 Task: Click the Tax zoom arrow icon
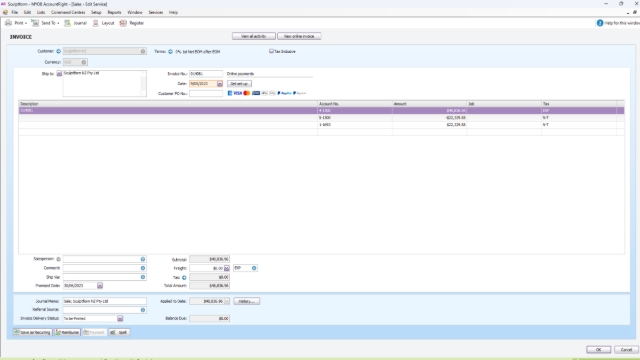click(x=184, y=278)
